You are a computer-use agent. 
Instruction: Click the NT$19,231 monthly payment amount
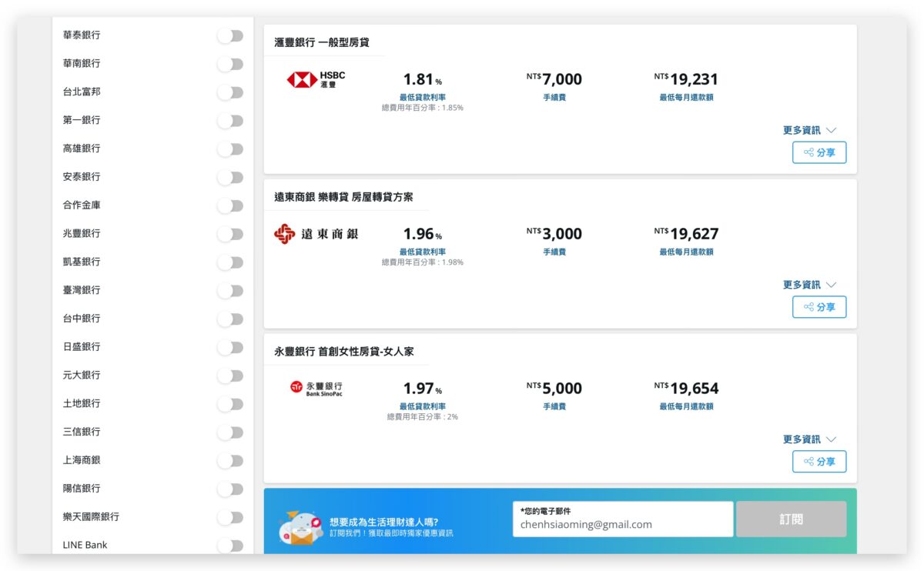[x=686, y=79]
